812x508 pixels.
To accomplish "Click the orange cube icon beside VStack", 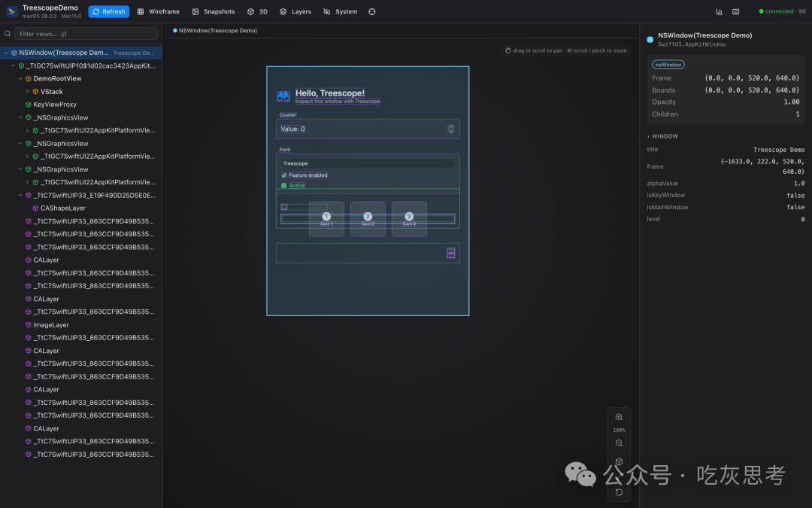I will coord(36,92).
